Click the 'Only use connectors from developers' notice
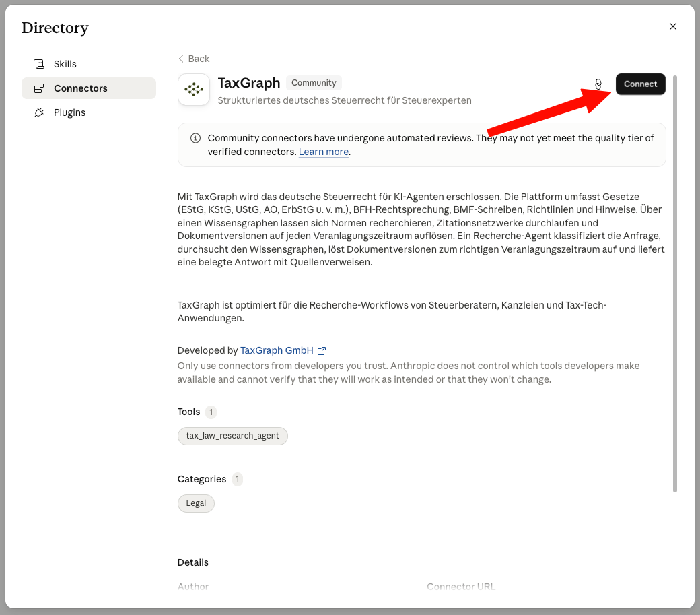Screen dimensions: 700x615 (x=409, y=373)
